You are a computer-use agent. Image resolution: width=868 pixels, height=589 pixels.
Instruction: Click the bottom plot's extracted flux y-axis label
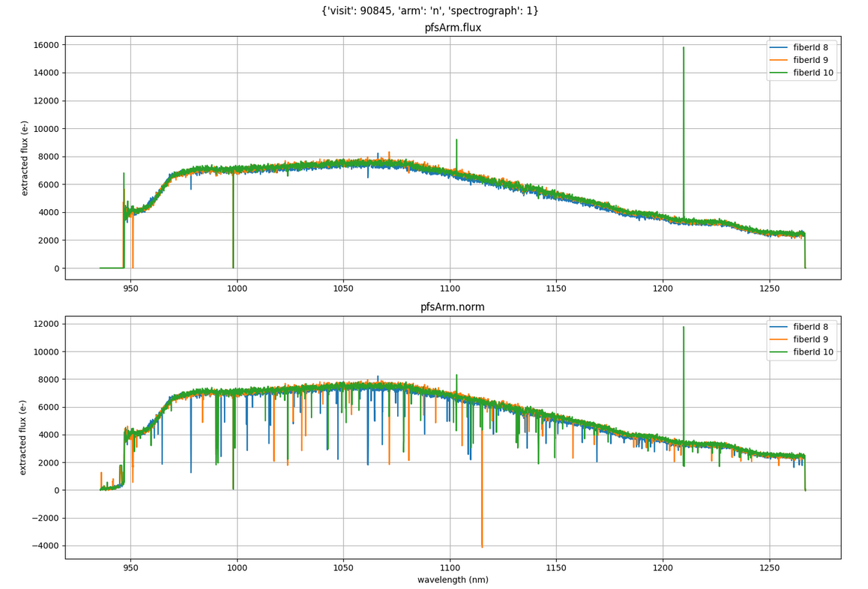tap(23, 438)
